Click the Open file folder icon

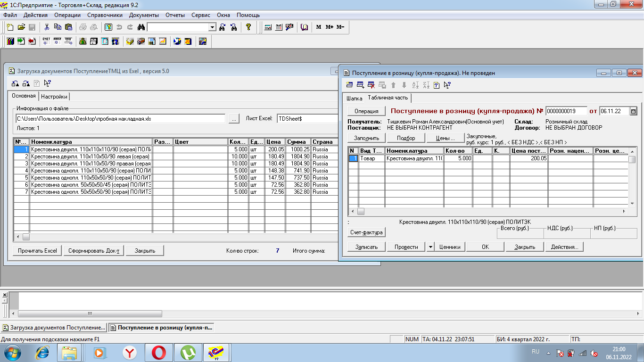pos(21,27)
